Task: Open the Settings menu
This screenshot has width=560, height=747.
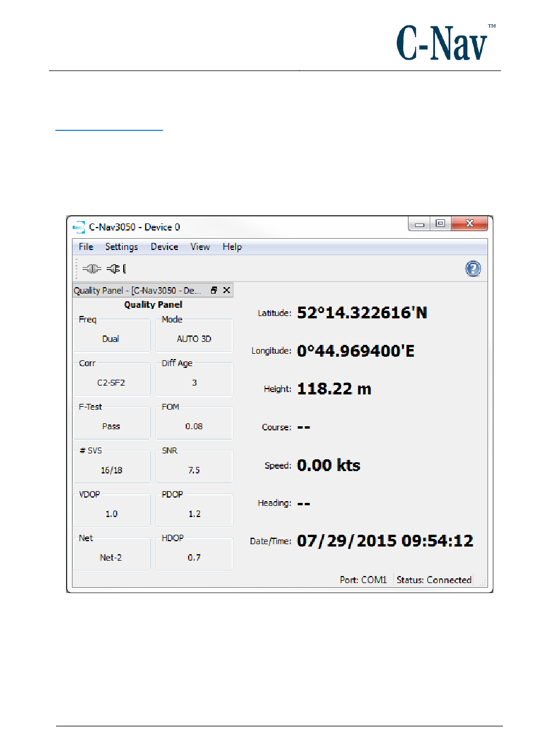Action: [x=121, y=247]
